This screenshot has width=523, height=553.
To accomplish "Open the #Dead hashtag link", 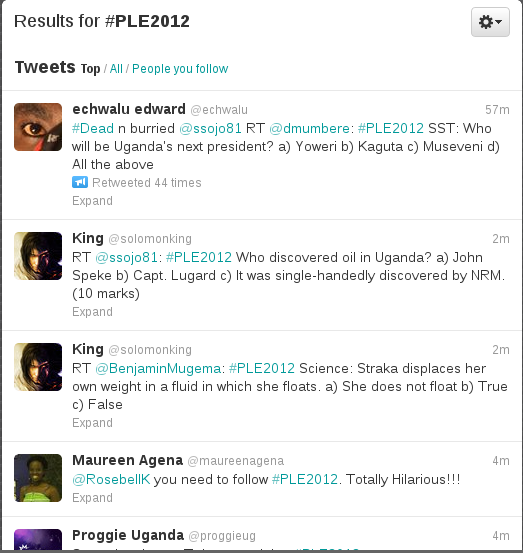I will click(93, 128).
